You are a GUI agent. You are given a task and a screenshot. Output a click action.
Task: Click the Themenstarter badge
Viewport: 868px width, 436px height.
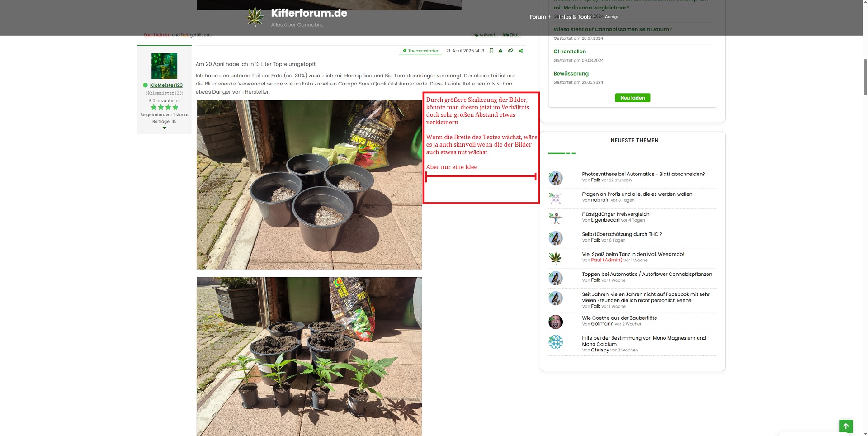click(x=420, y=51)
